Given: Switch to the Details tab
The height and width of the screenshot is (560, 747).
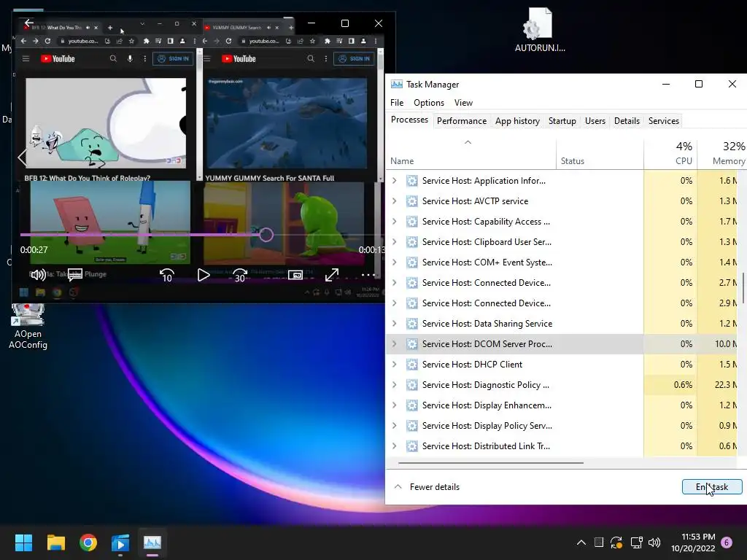Looking at the screenshot, I should [627, 121].
